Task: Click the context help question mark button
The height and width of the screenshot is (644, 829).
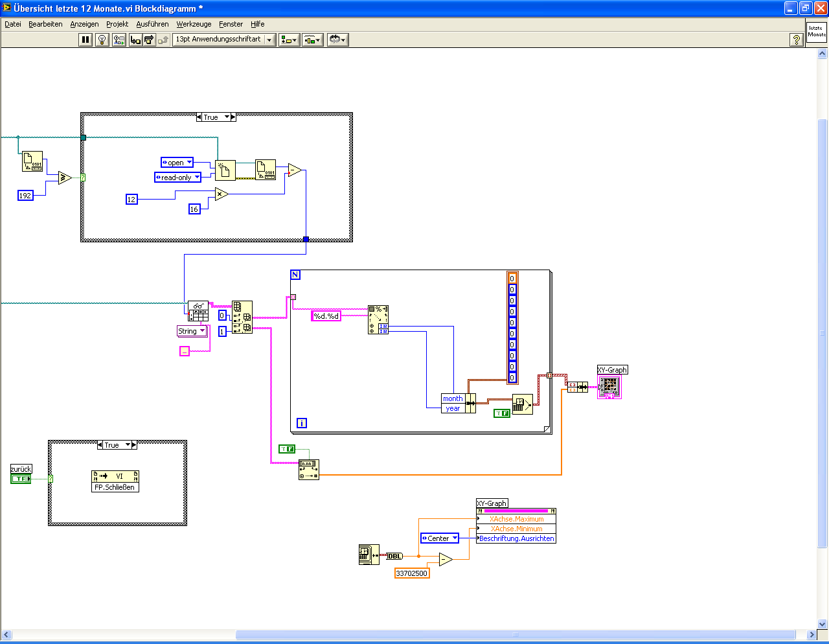Action: pyautogui.click(x=797, y=40)
